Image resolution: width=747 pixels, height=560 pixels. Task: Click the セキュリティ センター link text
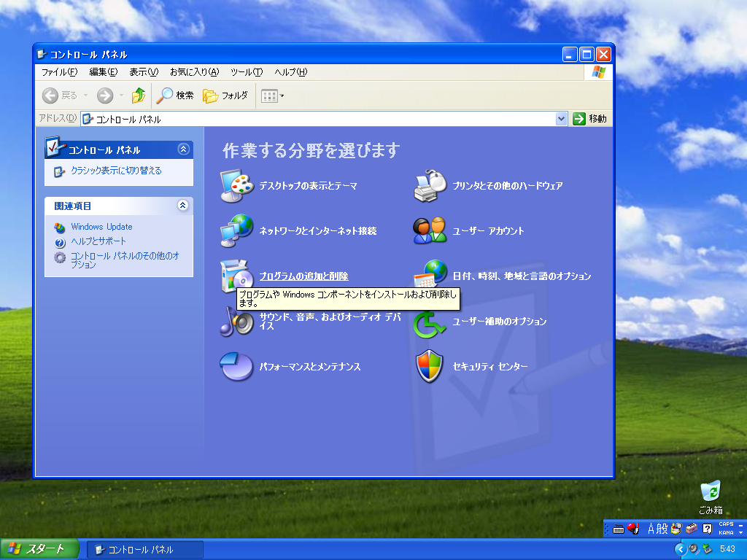tap(489, 366)
